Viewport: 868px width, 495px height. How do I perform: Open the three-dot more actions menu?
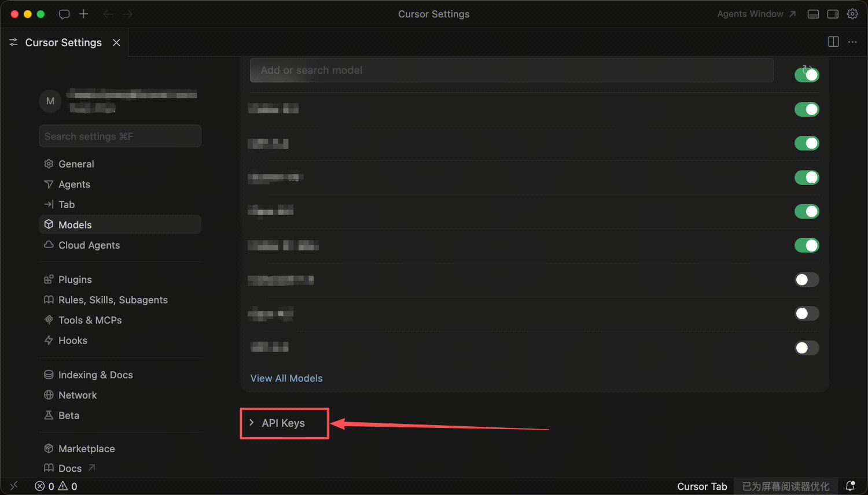852,42
